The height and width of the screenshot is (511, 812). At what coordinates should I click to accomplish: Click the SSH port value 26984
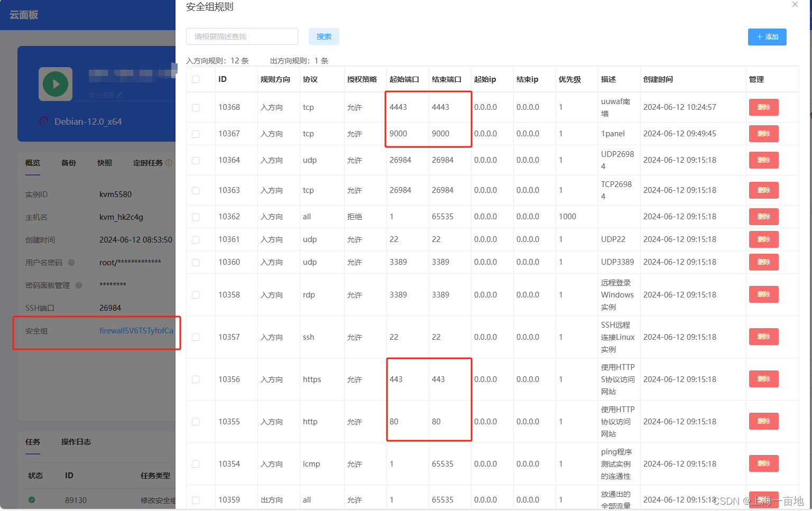point(110,308)
